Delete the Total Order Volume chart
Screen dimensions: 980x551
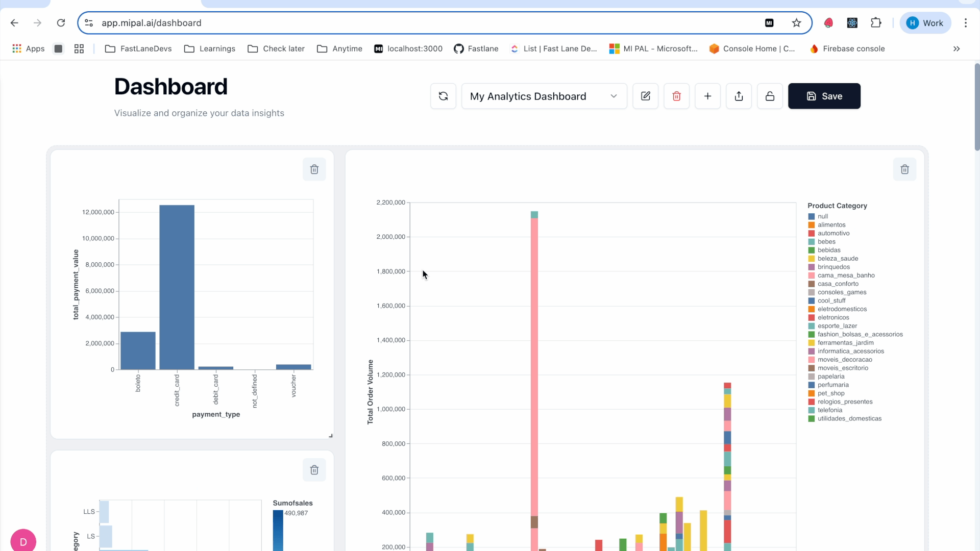click(x=904, y=169)
